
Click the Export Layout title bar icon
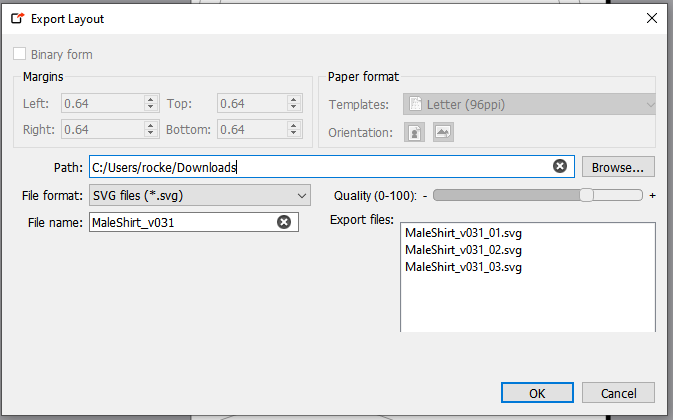(18, 18)
